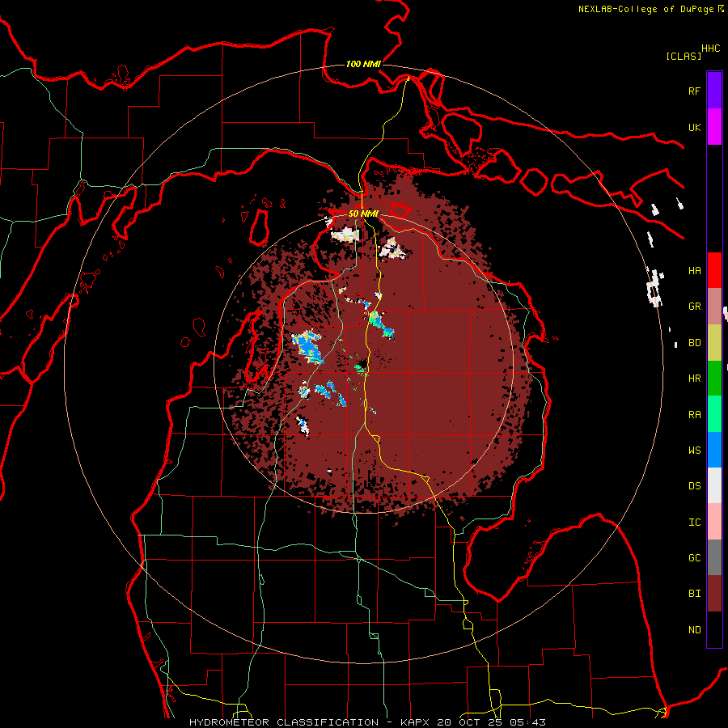Click the "ND" legend label
Viewport: 728px width, 728px height.
(694, 629)
